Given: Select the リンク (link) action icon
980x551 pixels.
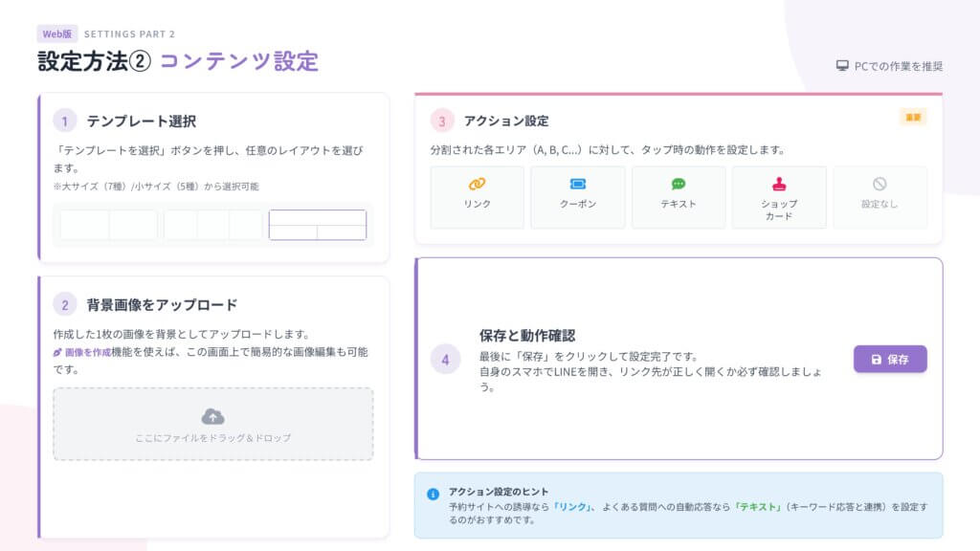Looking at the screenshot, I should (476, 184).
